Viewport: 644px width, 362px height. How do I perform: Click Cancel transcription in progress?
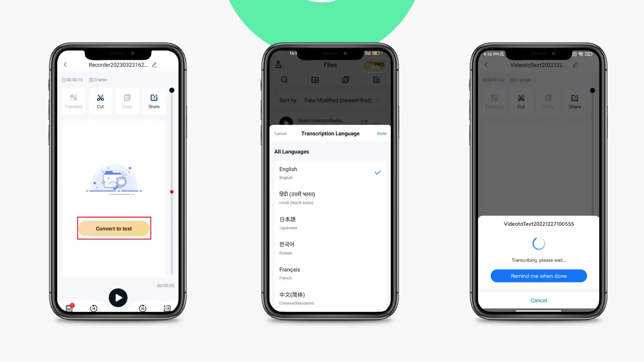click(x=539, y=300)
